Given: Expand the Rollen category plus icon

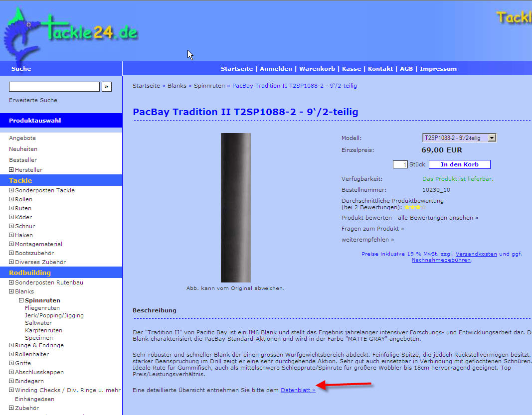Looking at the screenshot, I should click(x=11, y=199).
